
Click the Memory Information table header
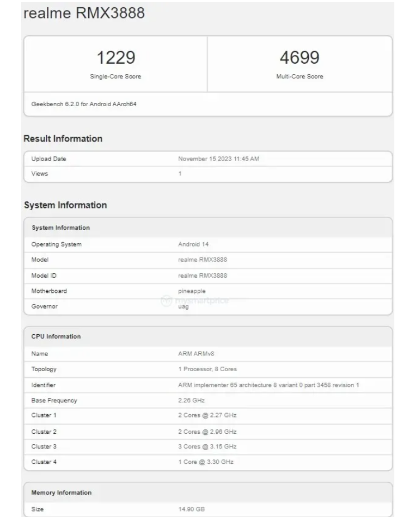click(x=61, y=492)
